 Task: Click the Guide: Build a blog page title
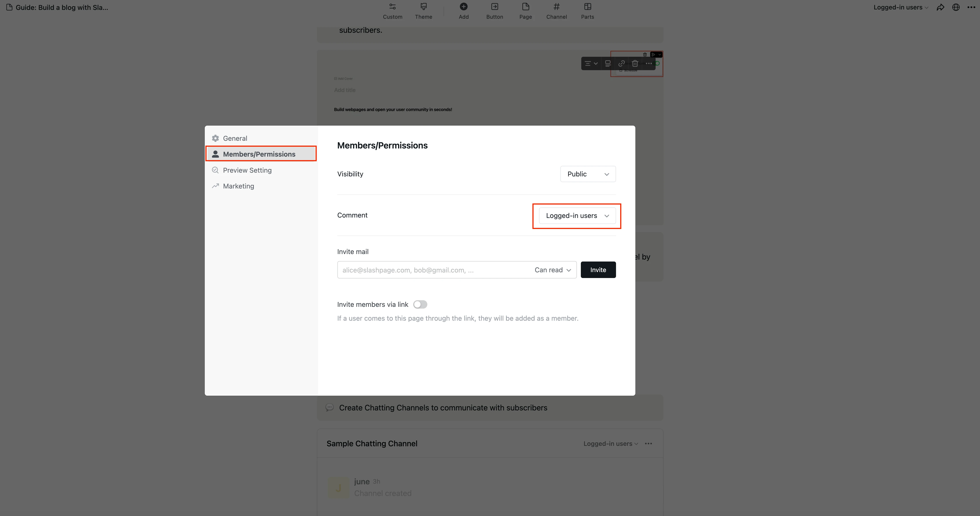coord(62,7)
